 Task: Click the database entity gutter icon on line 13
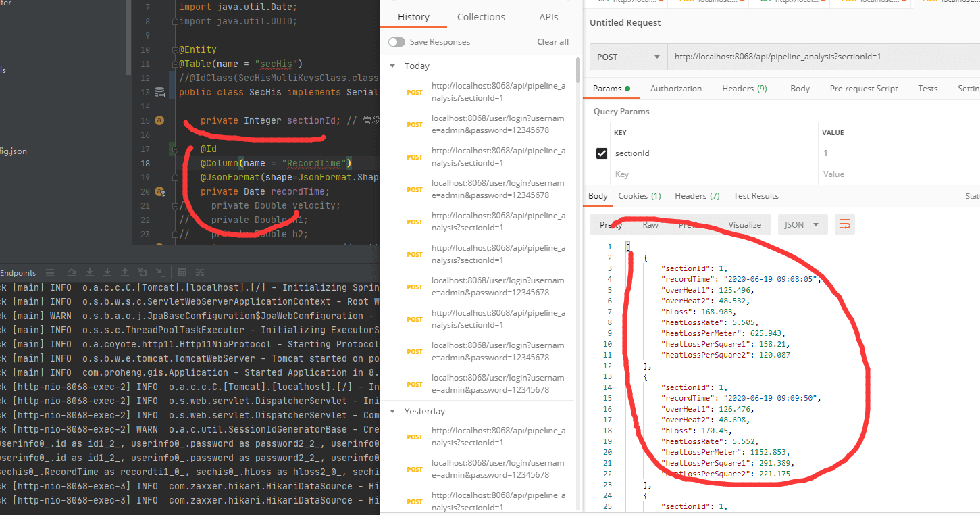159,93
